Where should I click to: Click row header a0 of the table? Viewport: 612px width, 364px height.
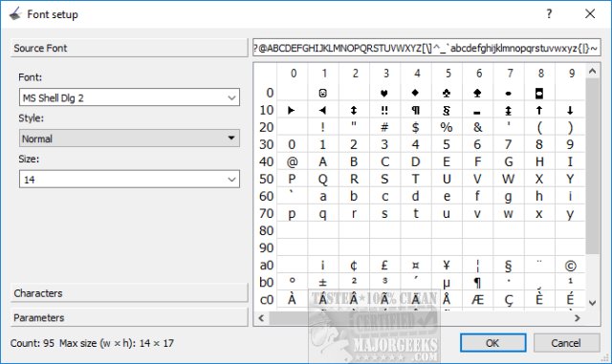coord(266,265)
